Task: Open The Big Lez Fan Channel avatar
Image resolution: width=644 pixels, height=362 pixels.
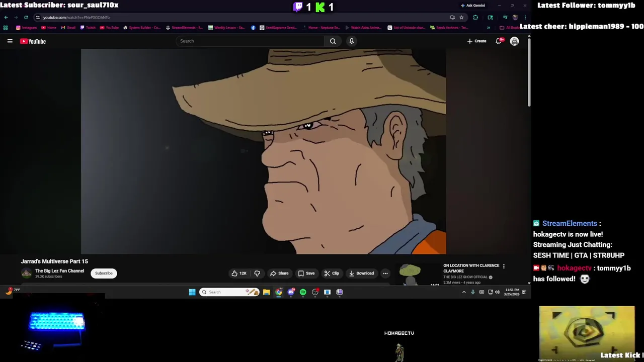Action: [26, 274]
